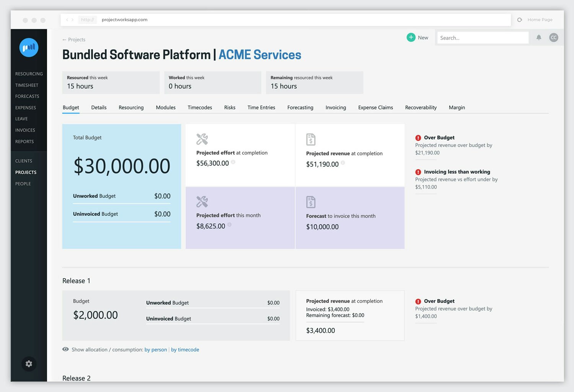Open the Invoicing tab
Image resolution: width=574 pixels, height=392 pixels.
point(336,107)
